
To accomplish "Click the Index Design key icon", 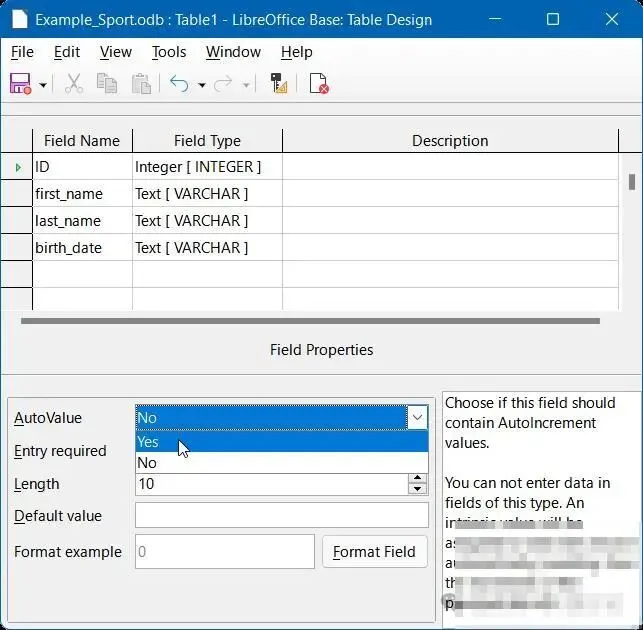I will pos(279,84).
